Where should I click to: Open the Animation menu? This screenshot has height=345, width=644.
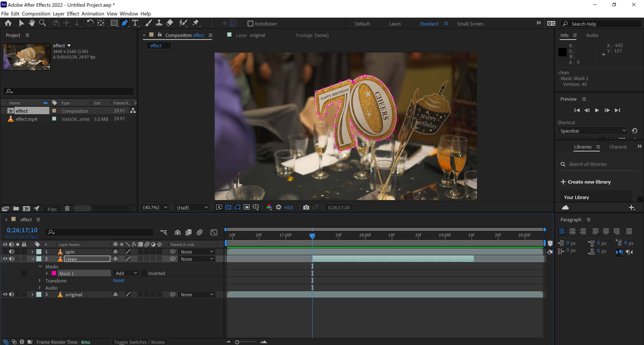pos(93,14)
